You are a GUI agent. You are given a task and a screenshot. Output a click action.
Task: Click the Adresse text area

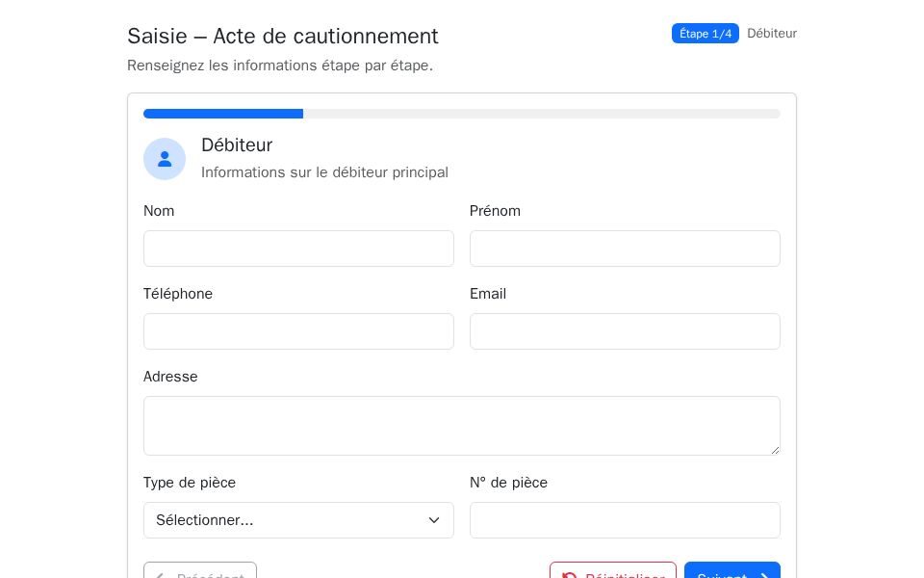(x=462, y=425)
